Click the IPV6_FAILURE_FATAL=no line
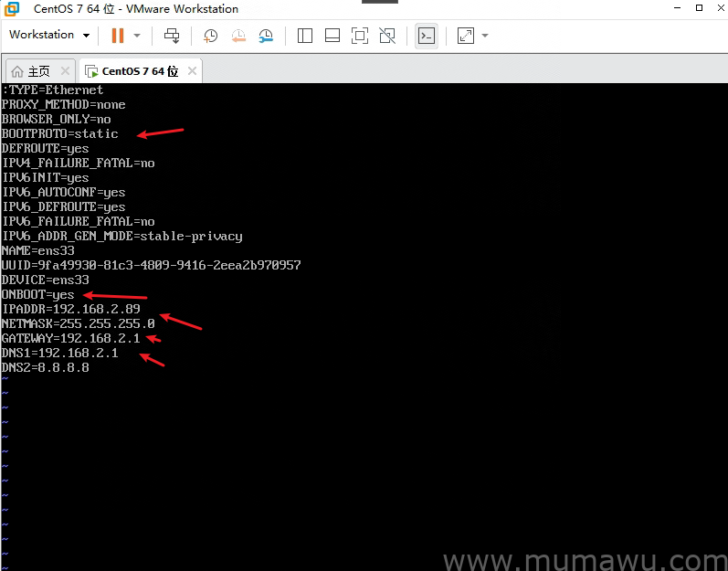This screenshot has width=728, height=571. (78, 221)
